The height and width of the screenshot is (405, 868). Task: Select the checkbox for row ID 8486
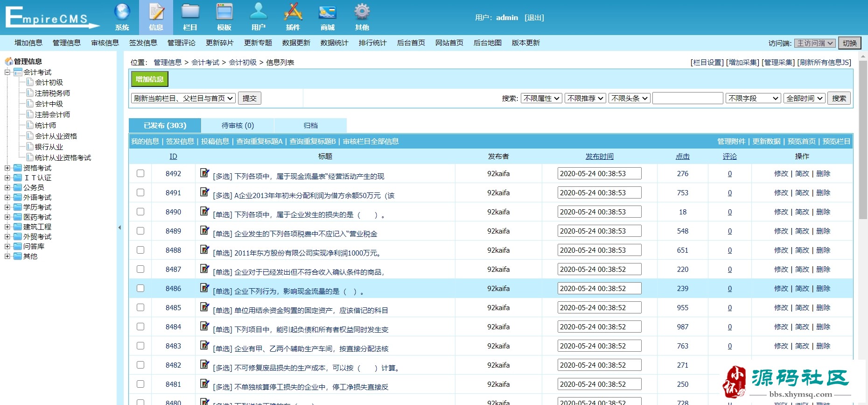click(x=140, y=288)
